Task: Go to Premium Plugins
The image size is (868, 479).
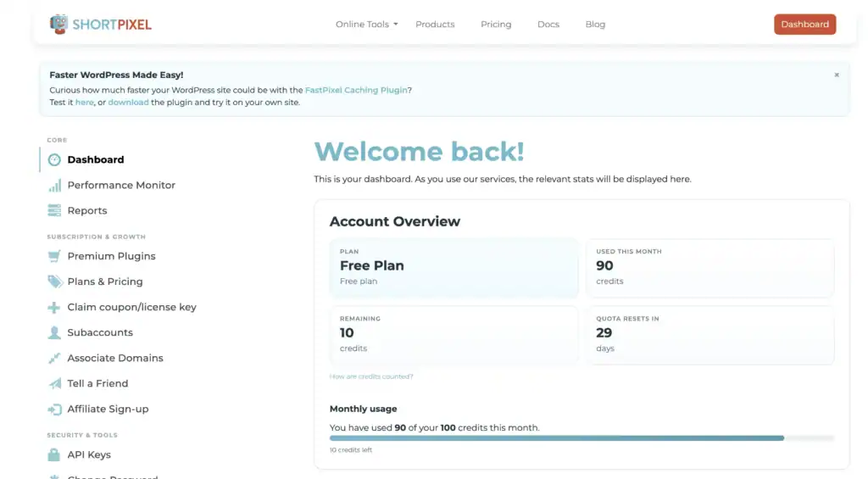Action: pos(111,256)
